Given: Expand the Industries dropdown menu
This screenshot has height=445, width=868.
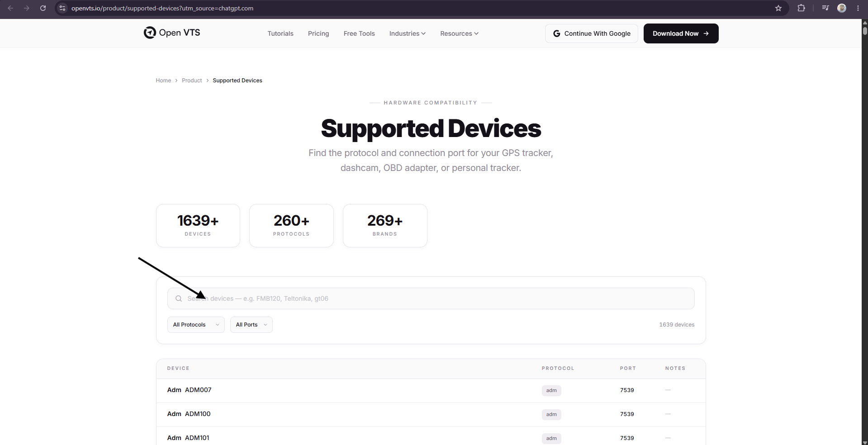Looking at the screenshot, I should pos(408,33).
